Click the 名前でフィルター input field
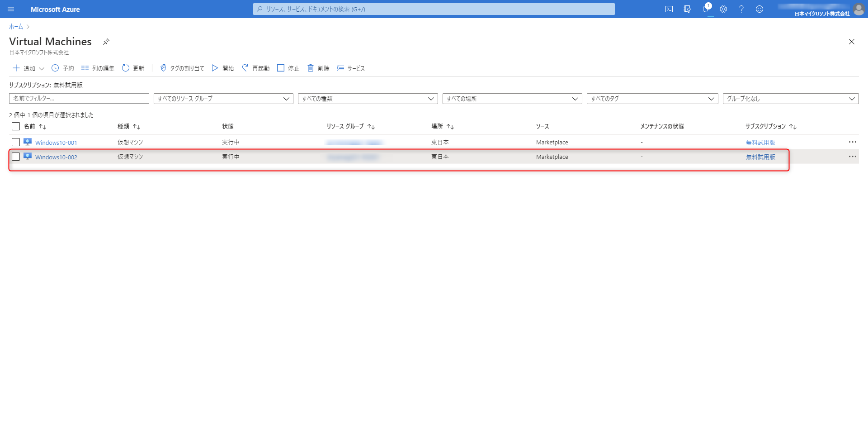 click(79, 99)
